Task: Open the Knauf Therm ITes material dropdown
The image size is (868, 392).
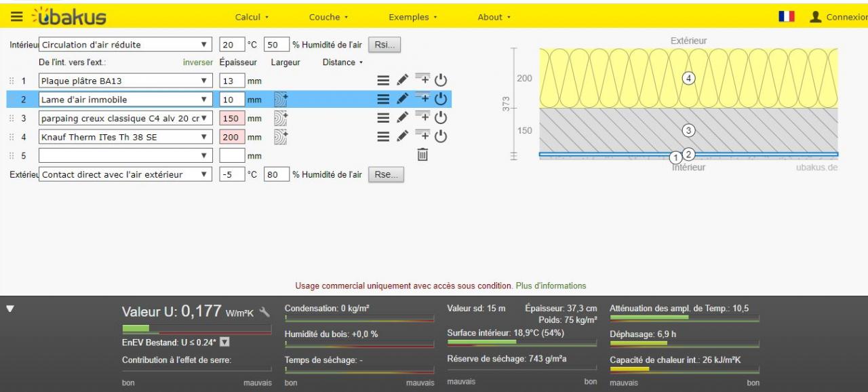Action: (x=126, y=137)
